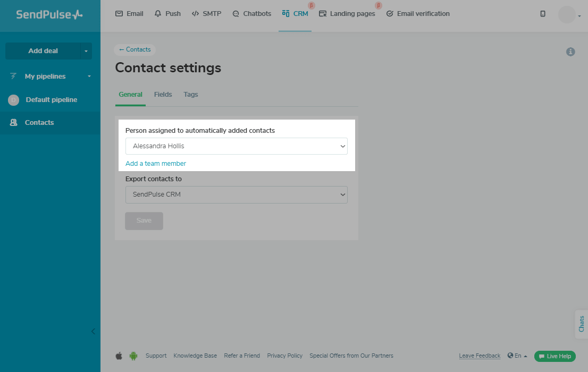Click the Add a team member link

156,164
